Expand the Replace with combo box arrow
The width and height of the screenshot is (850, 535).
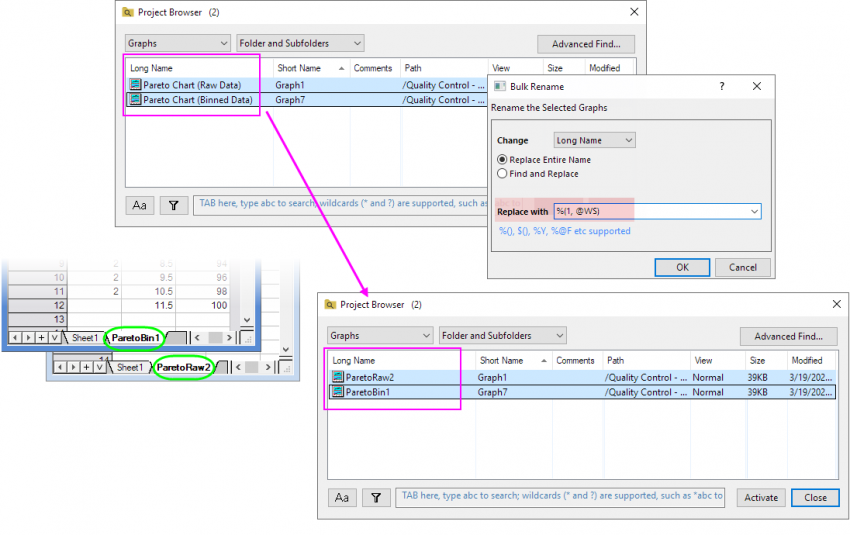click(x=753, y=211)
